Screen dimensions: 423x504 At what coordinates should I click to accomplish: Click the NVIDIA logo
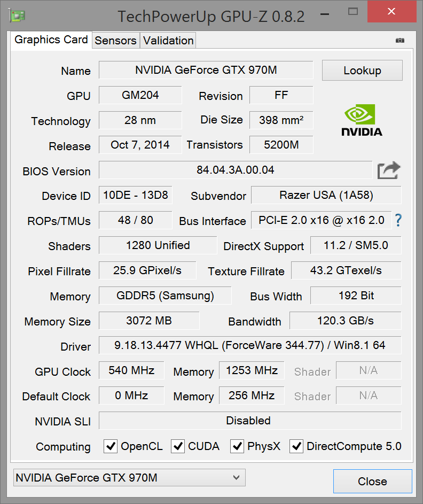pos(362,120)
